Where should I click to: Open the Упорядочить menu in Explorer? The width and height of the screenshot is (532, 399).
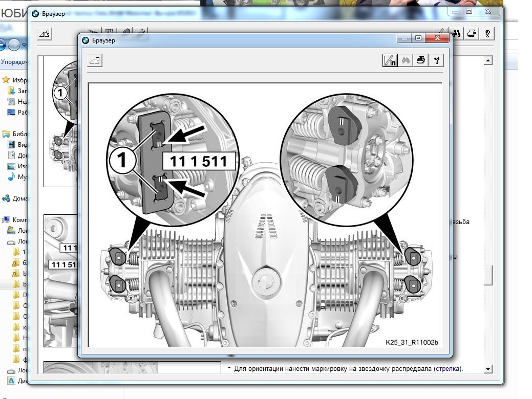[14, 62]
